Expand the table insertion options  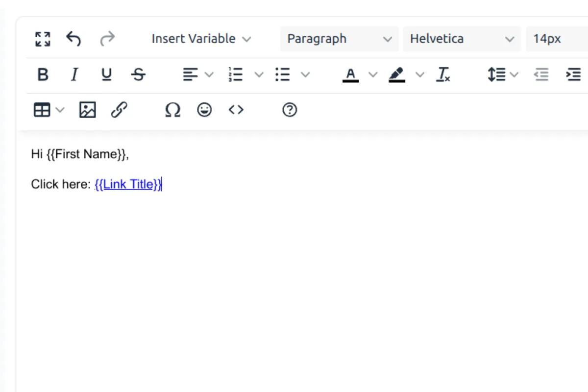(x=60, y=110)
